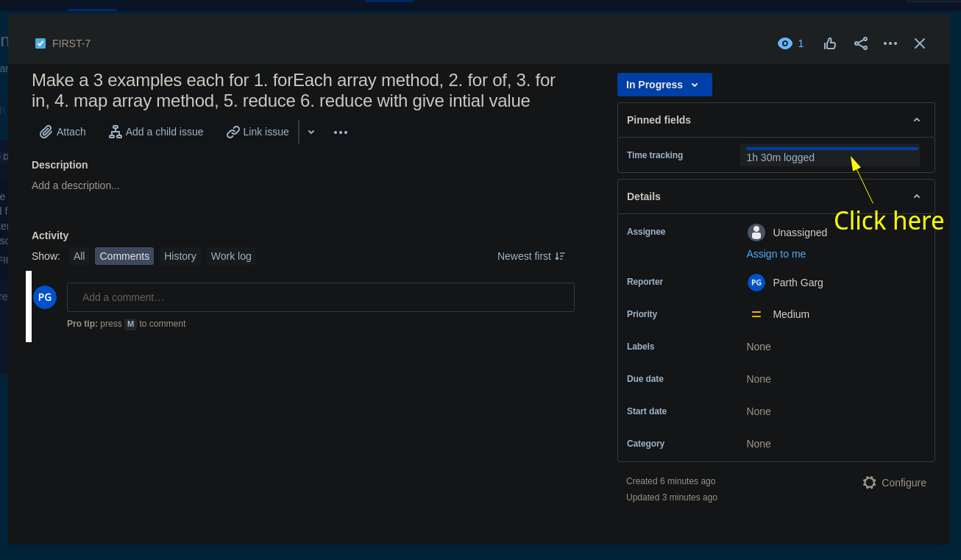Switch to the History tab

point(180,256)
